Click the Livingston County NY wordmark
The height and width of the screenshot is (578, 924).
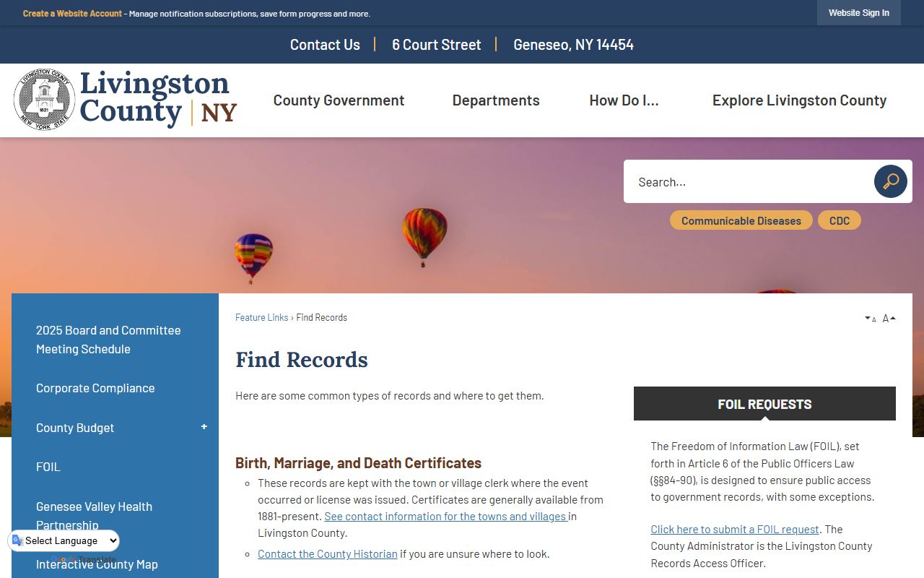point(158,98)
